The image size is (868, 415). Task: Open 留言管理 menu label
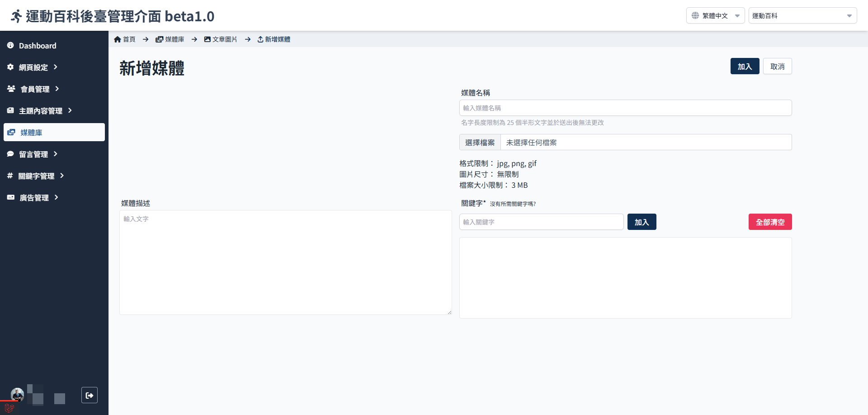pyautogui.click(x=33, y=154)
